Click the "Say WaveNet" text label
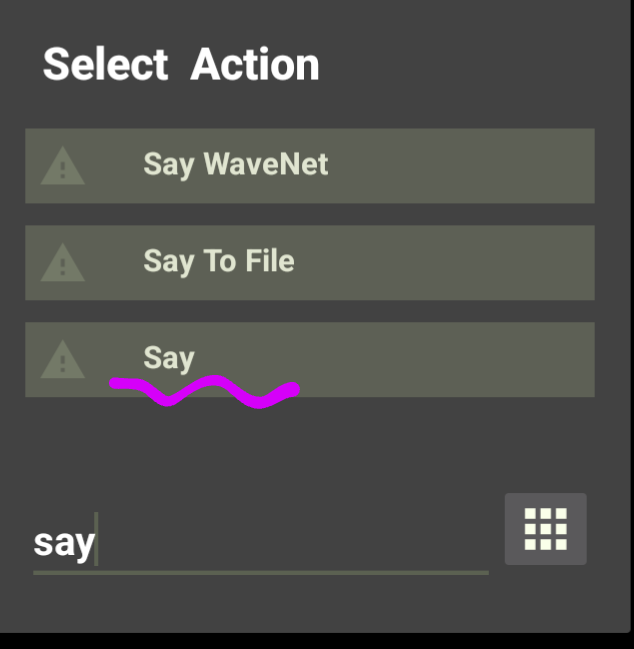634x649 pixels. [x=235, y=165]
